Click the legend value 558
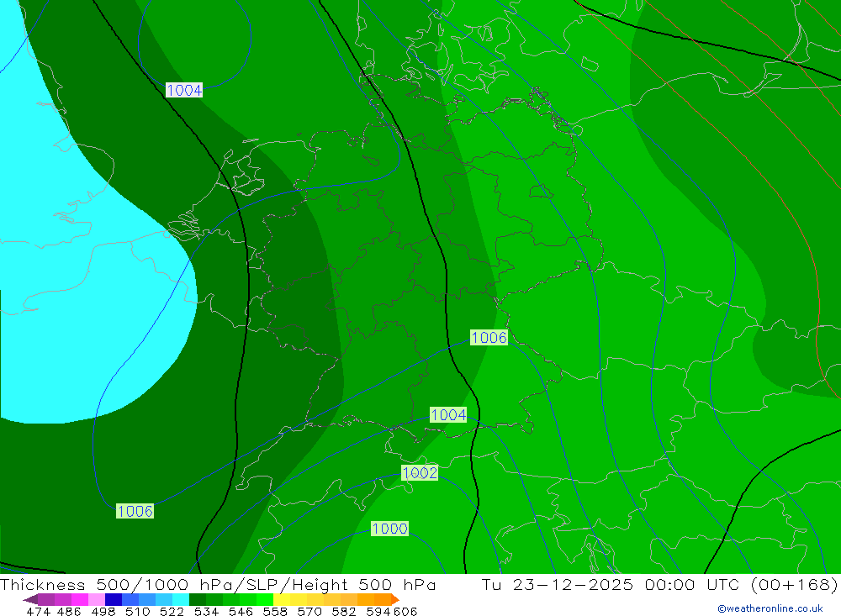This screenshot has height=616, width=841. (275, 611)
